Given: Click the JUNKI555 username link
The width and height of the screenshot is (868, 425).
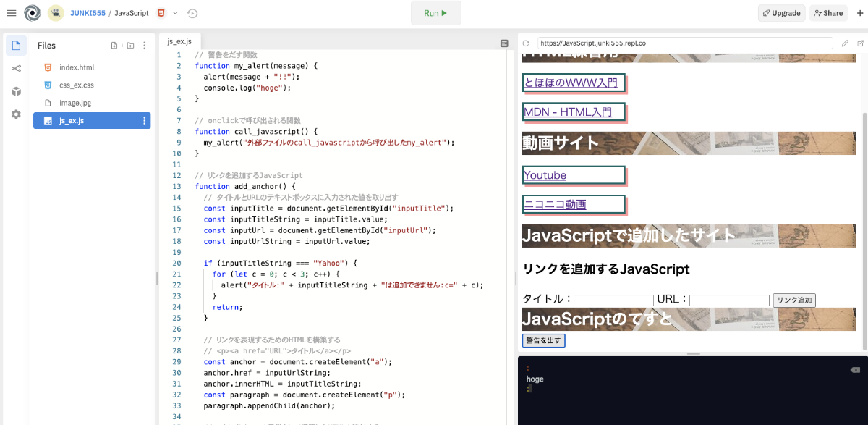Looking at the screenshot, I should tap(88, 13).
